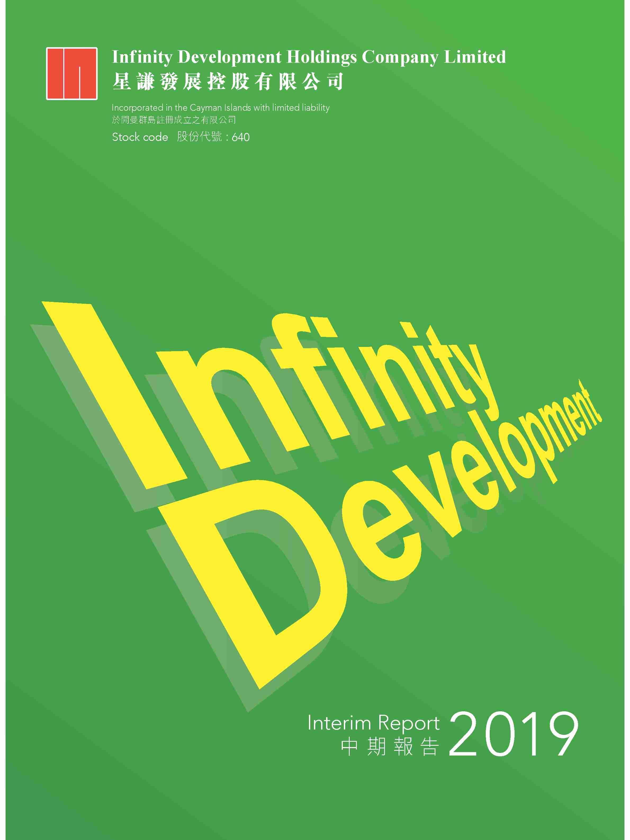Viewport: 630px width, 840px height.
Task: Click the word "Limited" in the title
Action: tap(474, 57)
